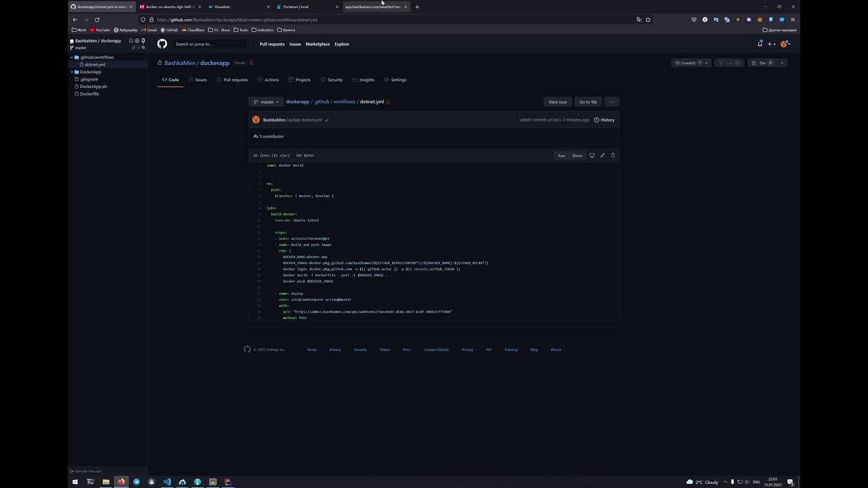This screenshot has height=488, width=868.
Task: Go back with browser back arrow
Action: pos(75,20)
